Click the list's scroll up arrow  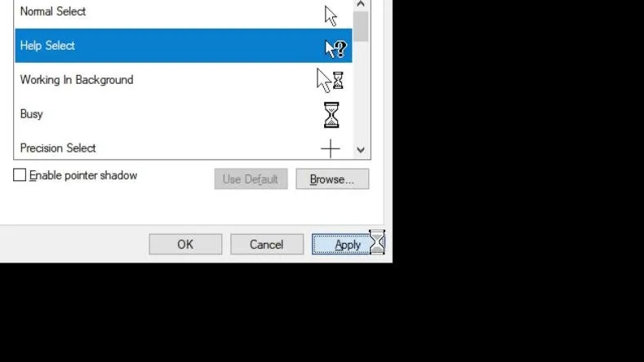pos(361,4)
